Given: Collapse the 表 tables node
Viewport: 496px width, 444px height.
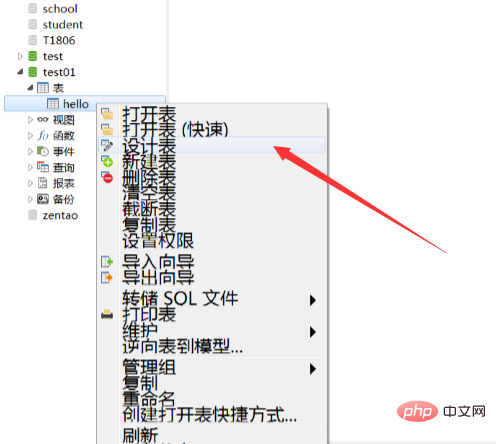Looking at the screenshot, I should click(31, 88).
